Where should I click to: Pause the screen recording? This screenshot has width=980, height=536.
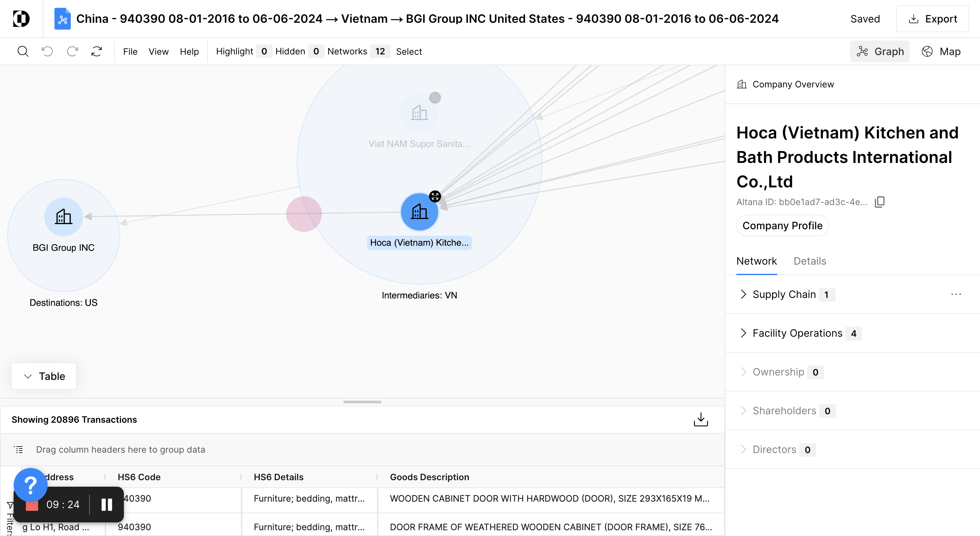107,504
